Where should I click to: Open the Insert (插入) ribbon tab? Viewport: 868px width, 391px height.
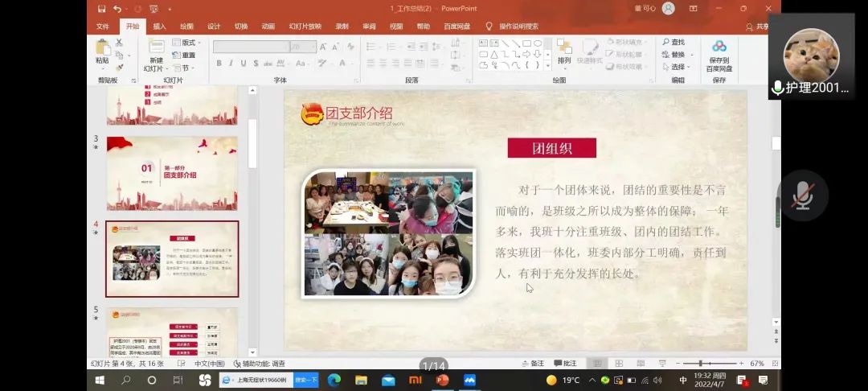tap(159, 26)
